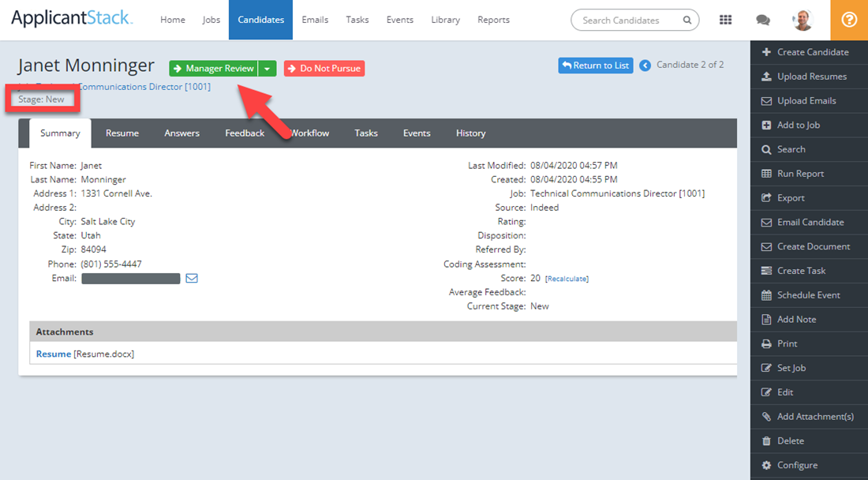Screen dimensions: 868x480
Task: Click the Run Report table icon
Action: click(x=766, y=174)
